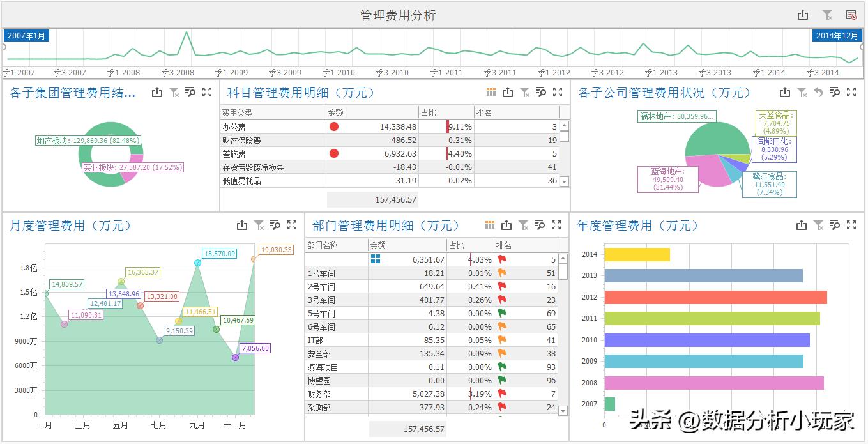Click the grid view icon on 科目管理费用明细
868x444 pixels.
point(491,92)
